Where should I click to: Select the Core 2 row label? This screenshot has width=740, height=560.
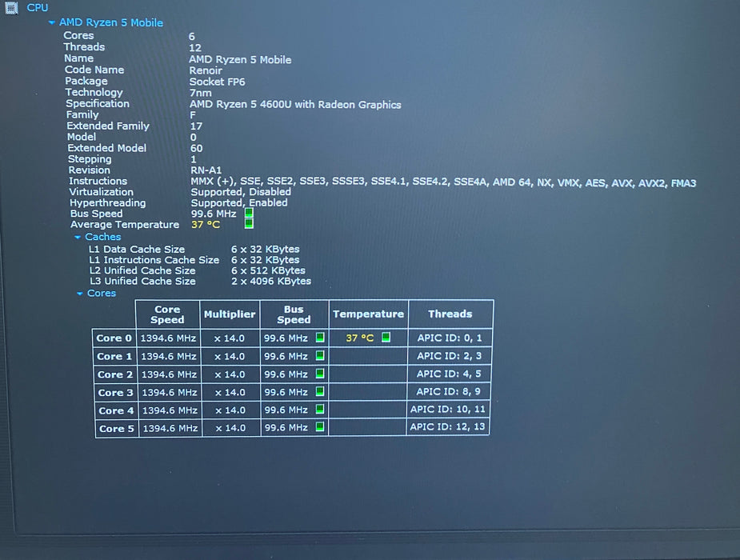click(x=116, y=374)
